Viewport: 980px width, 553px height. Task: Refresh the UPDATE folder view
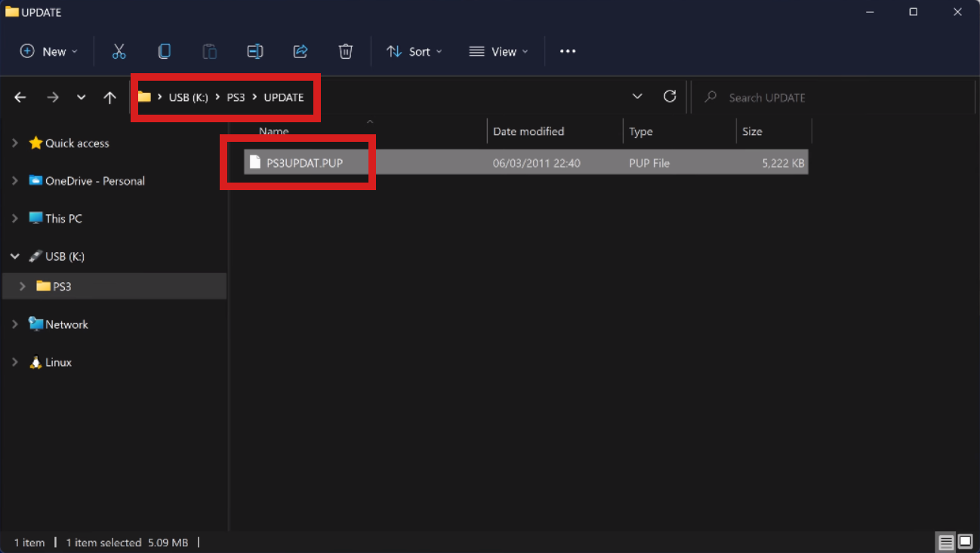[x=670, y=97]
